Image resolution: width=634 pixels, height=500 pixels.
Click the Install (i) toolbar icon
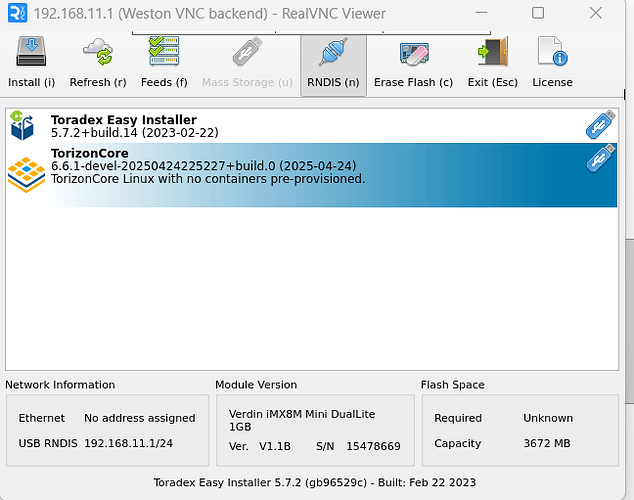31,52
